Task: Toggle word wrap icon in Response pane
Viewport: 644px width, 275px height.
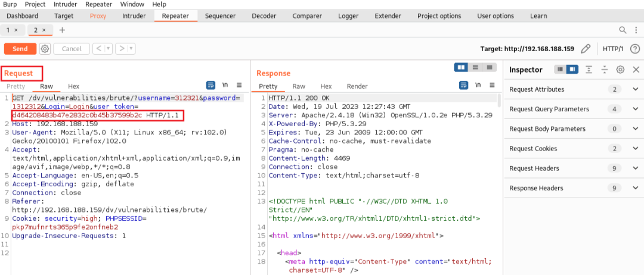Action: point(463,85)
